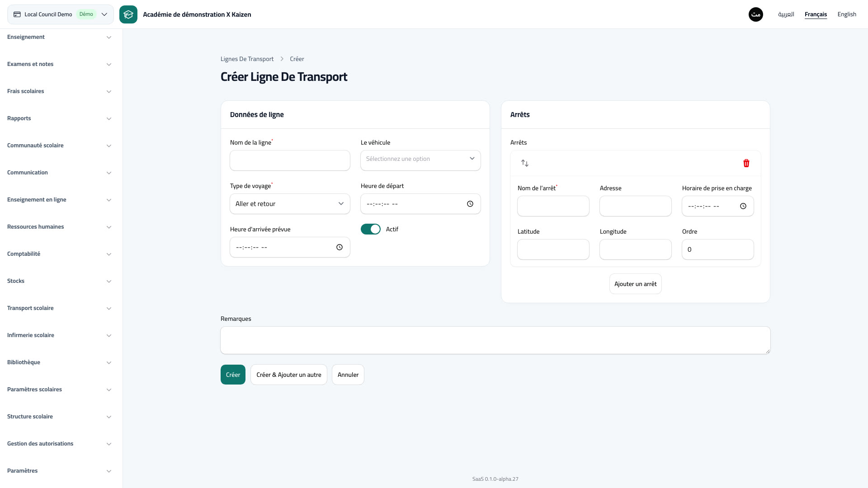Switch language to العربية

click(786, 14)
